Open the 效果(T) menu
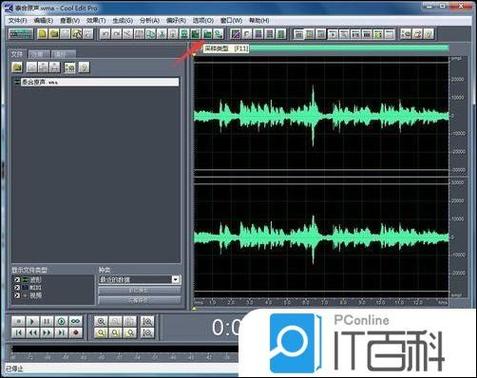Image resolution: width=477 pixels, height=378 pixels. tap(96, 20)
